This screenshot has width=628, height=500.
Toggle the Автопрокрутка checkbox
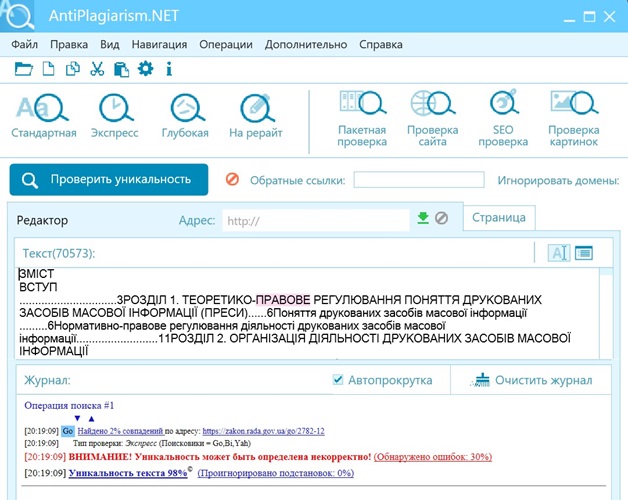338,379
